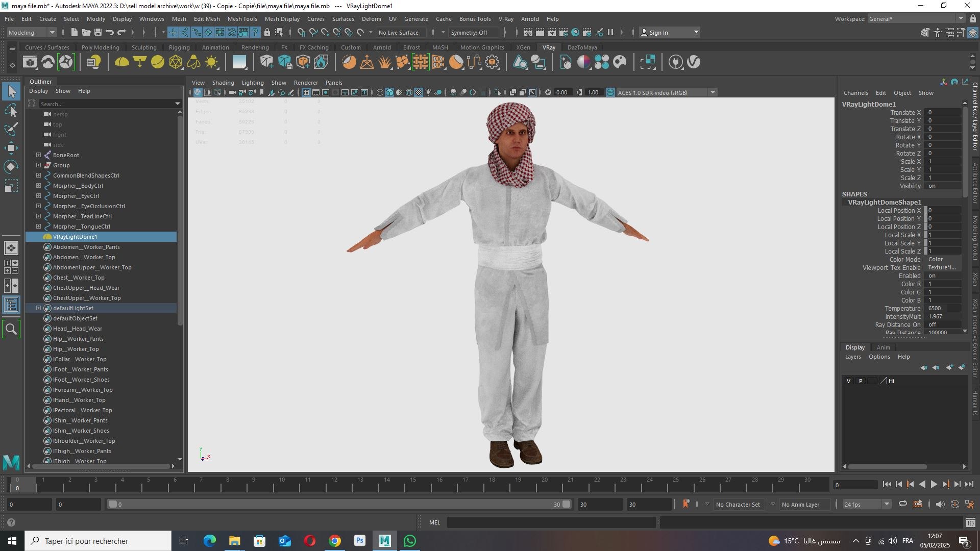Select the Lasso tool in toolbox
980x551 pixels.
(11, 110)
